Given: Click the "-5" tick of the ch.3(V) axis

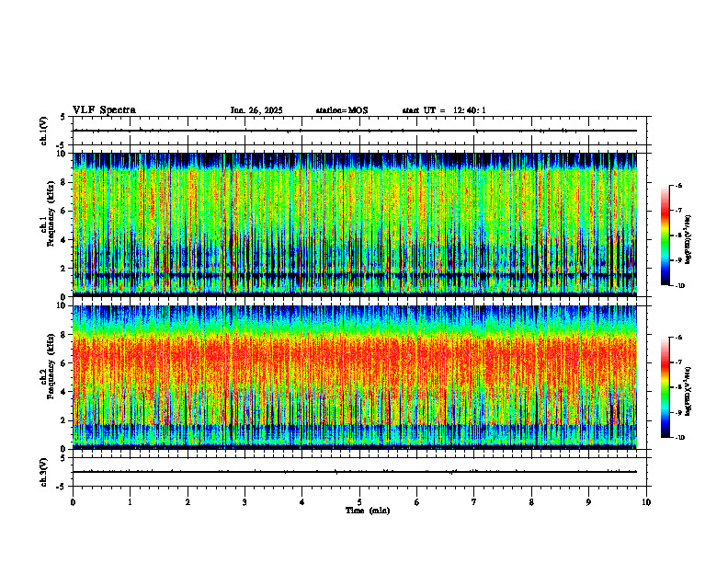Looking at the screenshot, I should 61,487.
